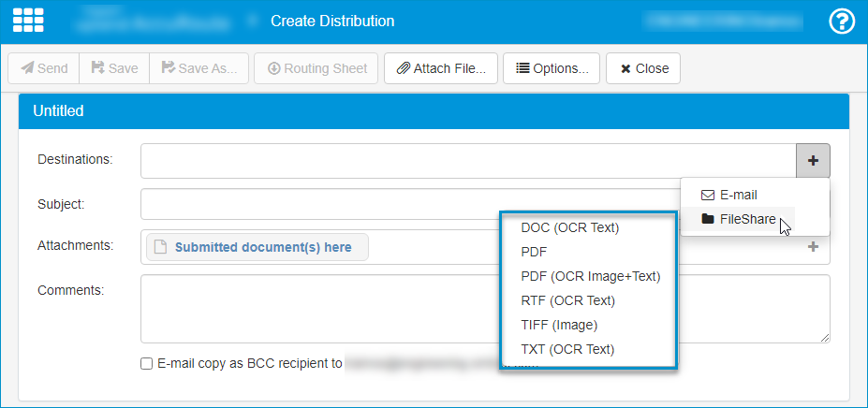
Task: Open the help question mark icon
Action: coord(842,22)
